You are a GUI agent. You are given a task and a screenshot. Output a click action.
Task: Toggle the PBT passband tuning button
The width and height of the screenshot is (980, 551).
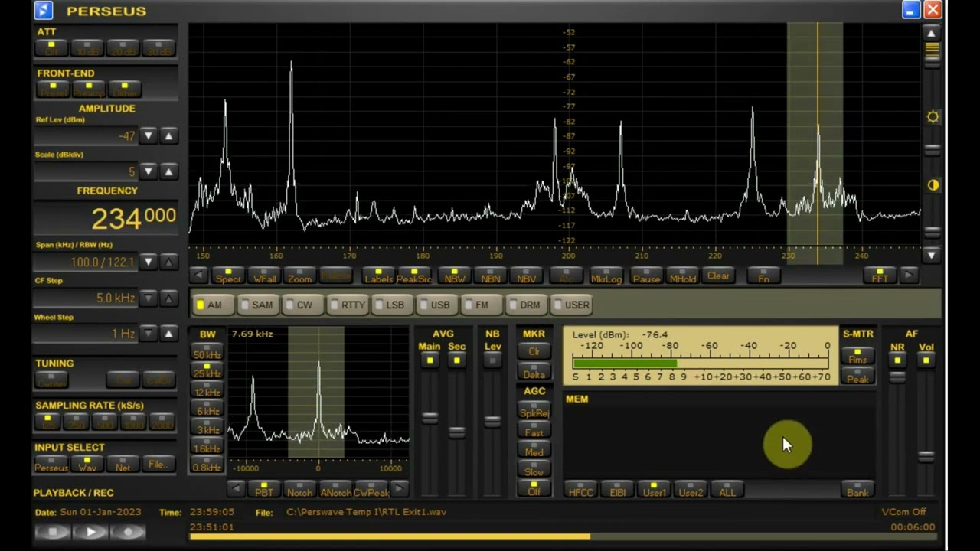tap(263, 491)
